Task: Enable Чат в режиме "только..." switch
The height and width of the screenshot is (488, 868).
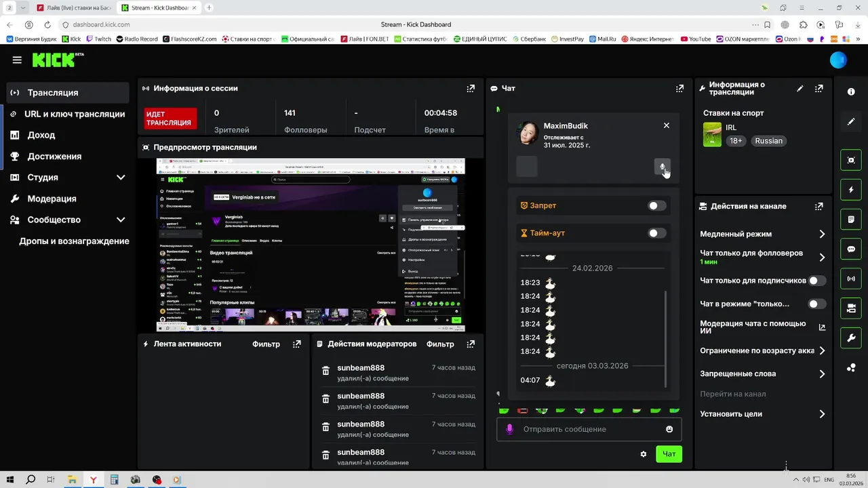Action: coord(817,304)
